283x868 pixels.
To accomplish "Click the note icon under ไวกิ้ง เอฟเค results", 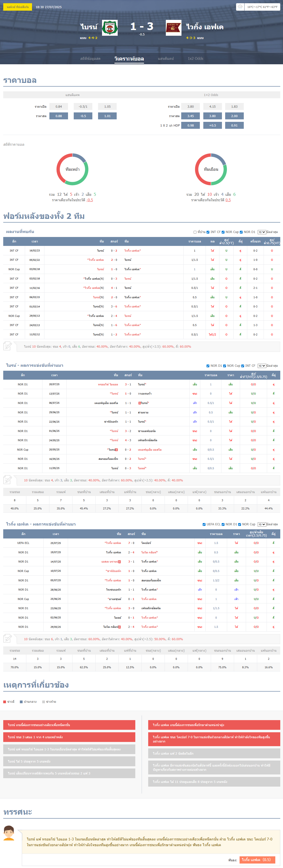I will point(7,638).
